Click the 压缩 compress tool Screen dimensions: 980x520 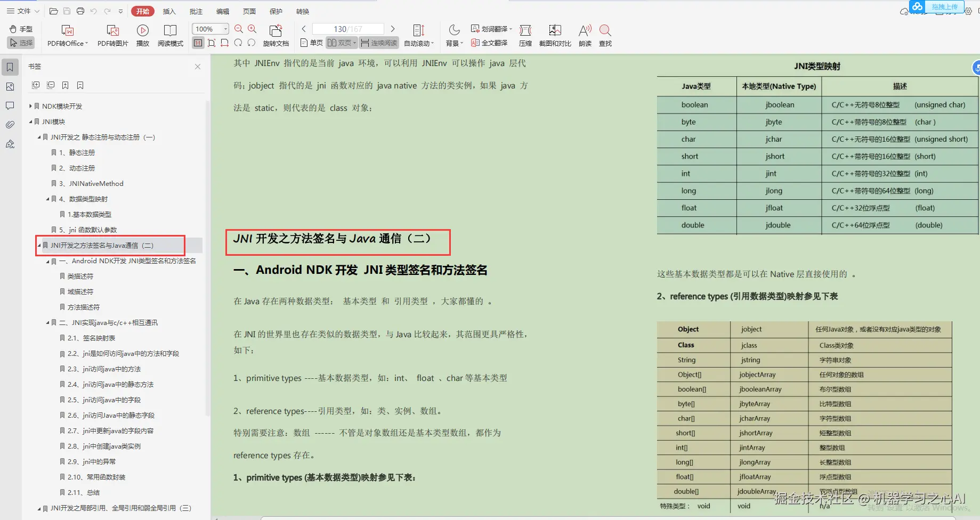[x=525, y=36]
